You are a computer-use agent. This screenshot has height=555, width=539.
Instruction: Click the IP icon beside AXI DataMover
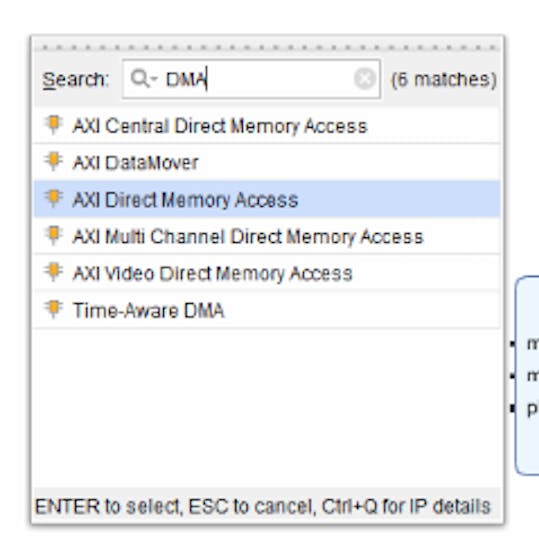(x=53, y=162)
